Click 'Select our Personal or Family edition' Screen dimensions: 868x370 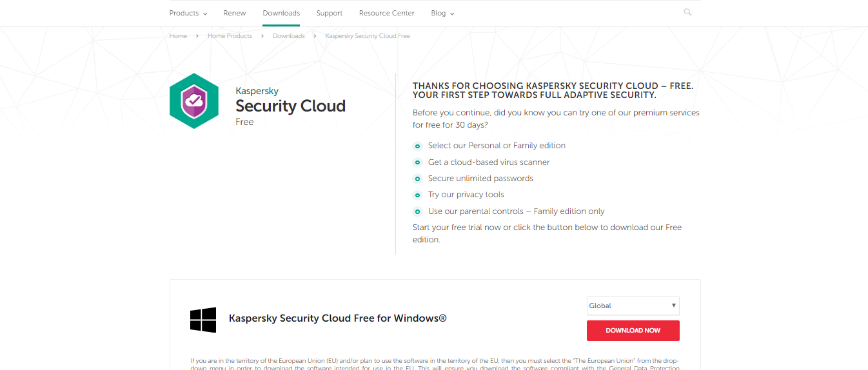[x=497, y=146]
